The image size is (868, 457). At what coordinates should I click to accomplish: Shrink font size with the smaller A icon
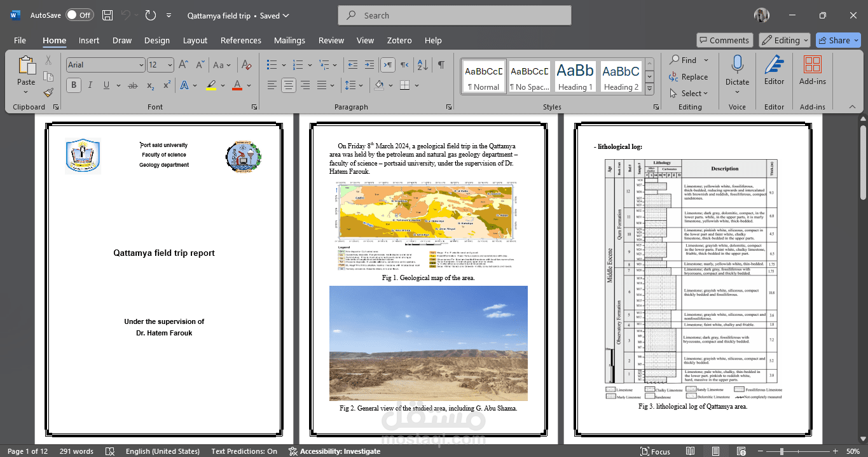tap(200, 65)
